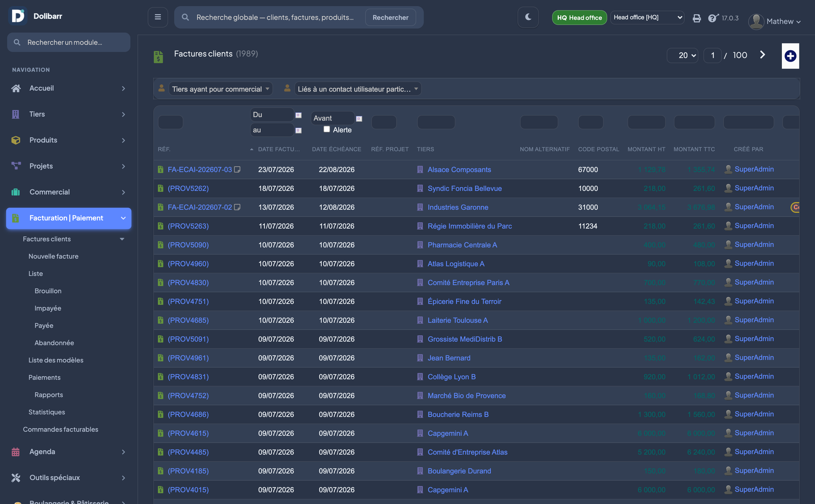
Task: Open the Head office [HQ] entity dropdown
Action: pos(647,17)
